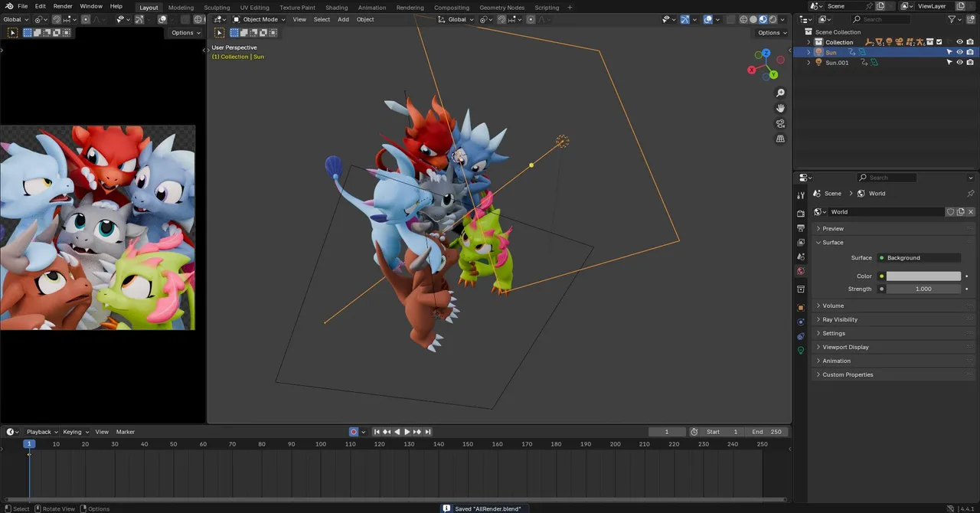Click the Blender logo menu icon
The width and height of the screenshot is (980, 513).
coord(7,6)
